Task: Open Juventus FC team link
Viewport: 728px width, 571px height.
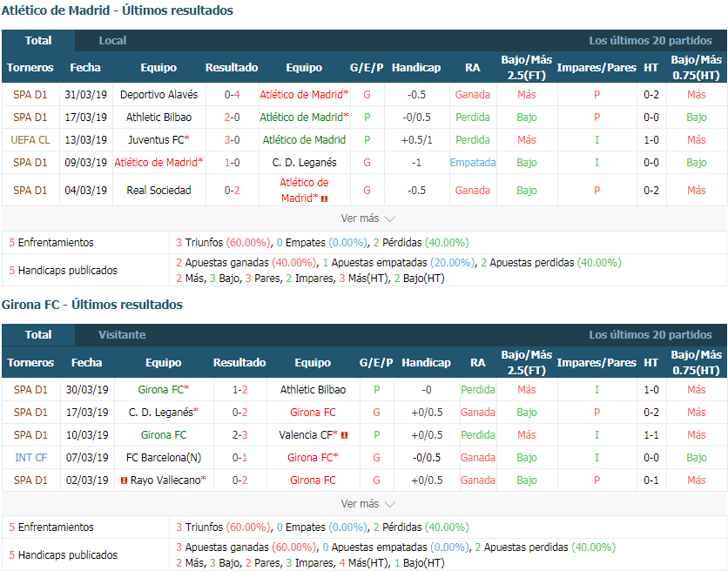Action: pos(158,140)
